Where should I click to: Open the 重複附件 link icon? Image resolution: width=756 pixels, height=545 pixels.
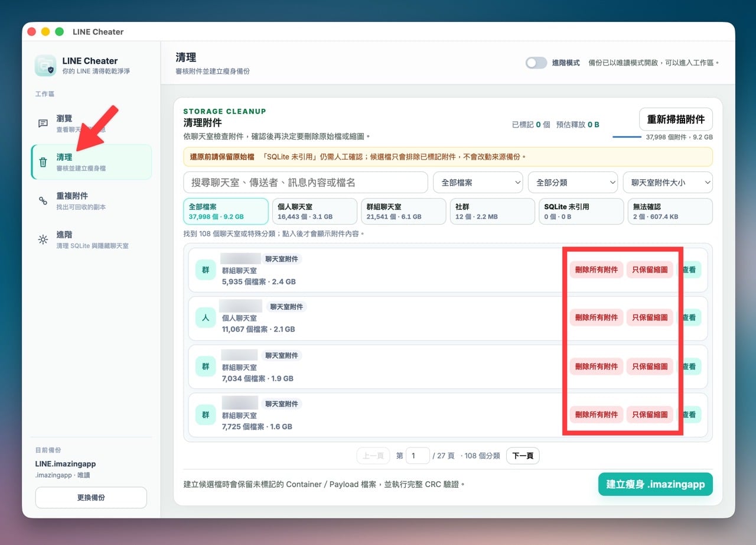(x=43, y=201)
